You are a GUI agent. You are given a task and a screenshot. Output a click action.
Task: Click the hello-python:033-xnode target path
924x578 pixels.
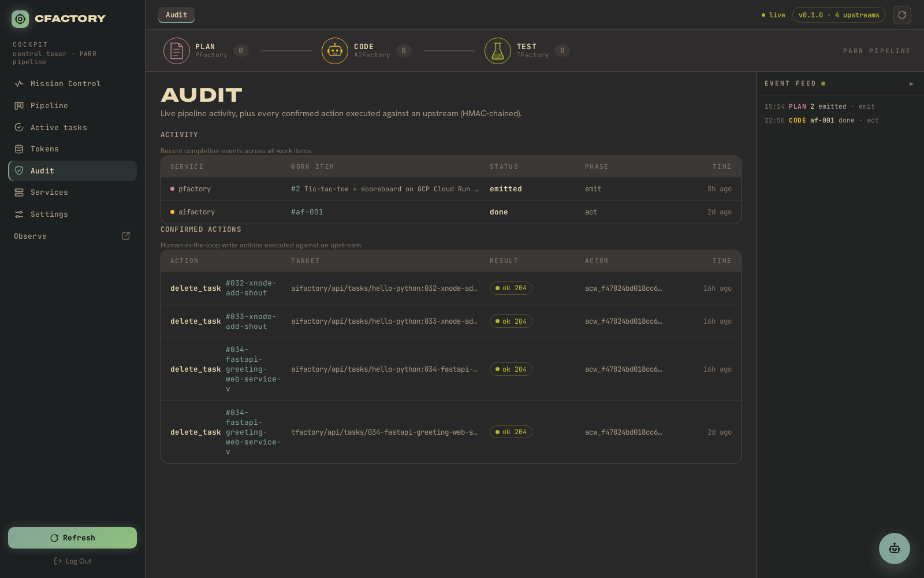[384, 321]
